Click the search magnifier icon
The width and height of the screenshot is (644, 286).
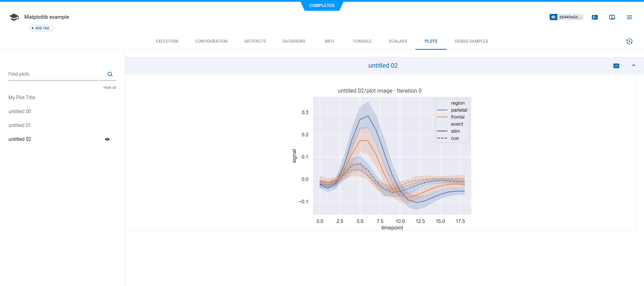click(110, 74)
